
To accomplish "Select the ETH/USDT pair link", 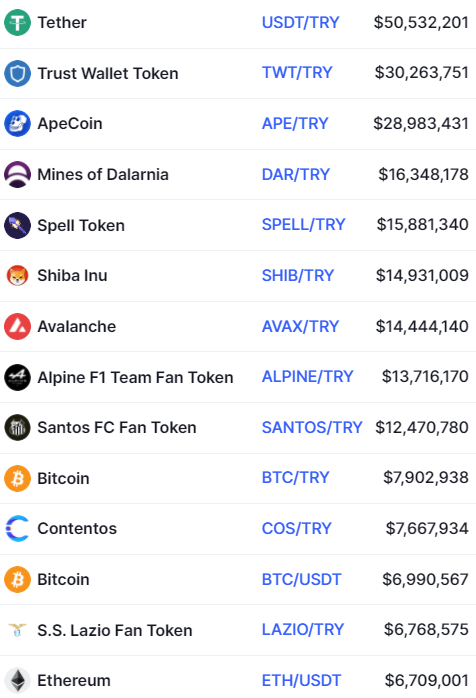I will [301, 680].
